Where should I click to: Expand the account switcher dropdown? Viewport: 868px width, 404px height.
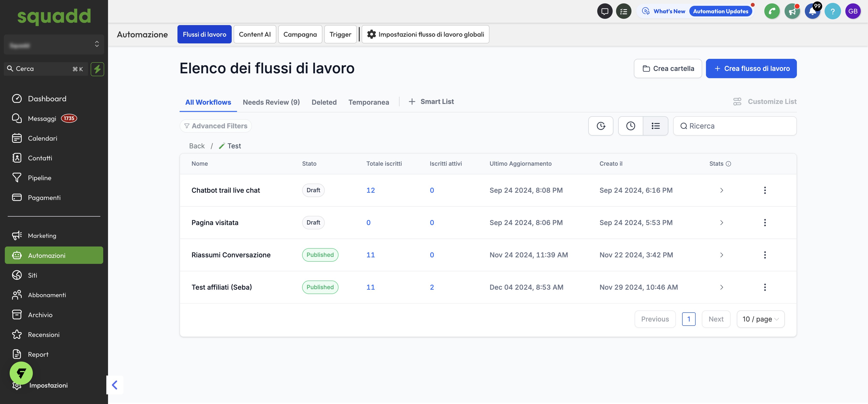[x=54, y=44]
